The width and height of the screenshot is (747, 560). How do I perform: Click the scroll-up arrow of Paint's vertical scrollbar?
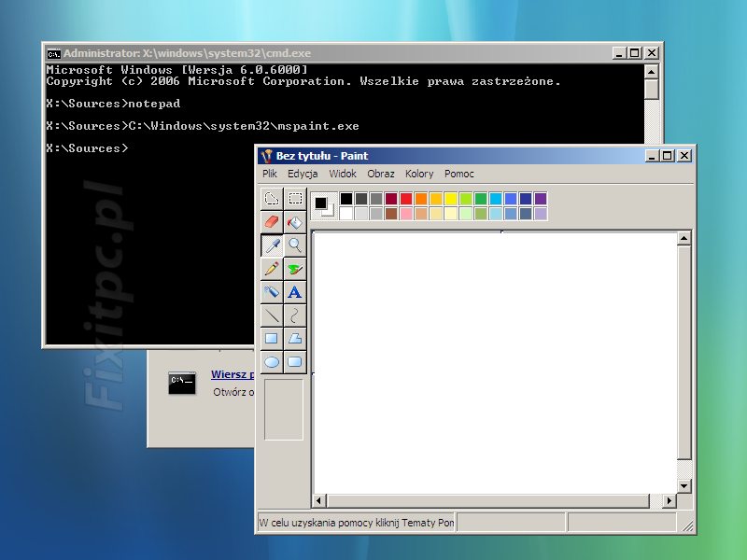[x=684, y=238]
